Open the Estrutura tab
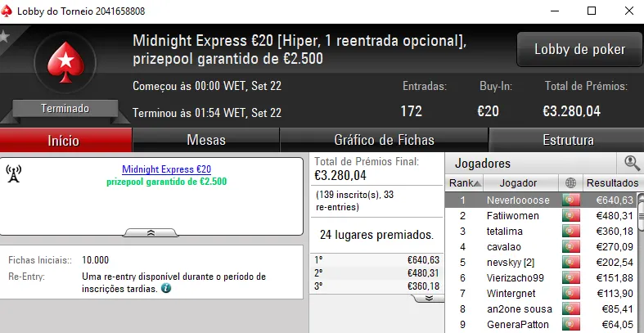This screenshot has width=644, height=333. pyautogui.click(x=565, y=140)
